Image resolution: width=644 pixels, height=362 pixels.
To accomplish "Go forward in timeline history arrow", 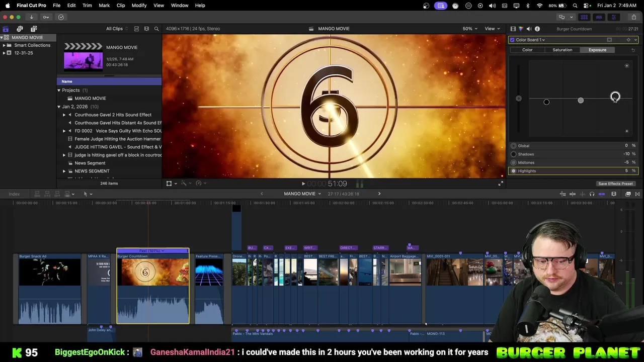I will (x=379, y=194).
